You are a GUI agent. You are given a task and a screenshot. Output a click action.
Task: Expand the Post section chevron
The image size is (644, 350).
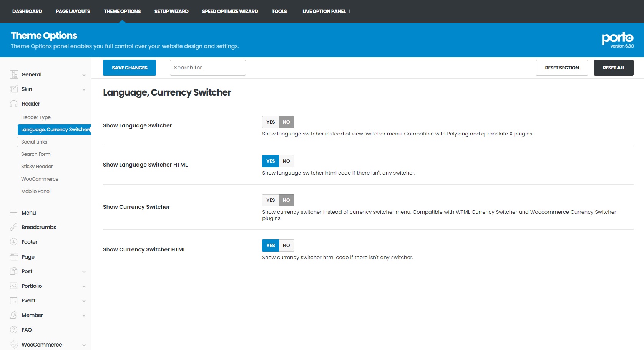pos(84,271)
